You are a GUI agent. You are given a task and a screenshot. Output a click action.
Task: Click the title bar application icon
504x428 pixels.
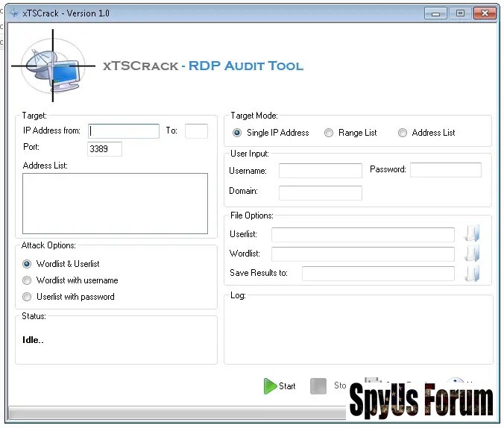click(13, 13)
